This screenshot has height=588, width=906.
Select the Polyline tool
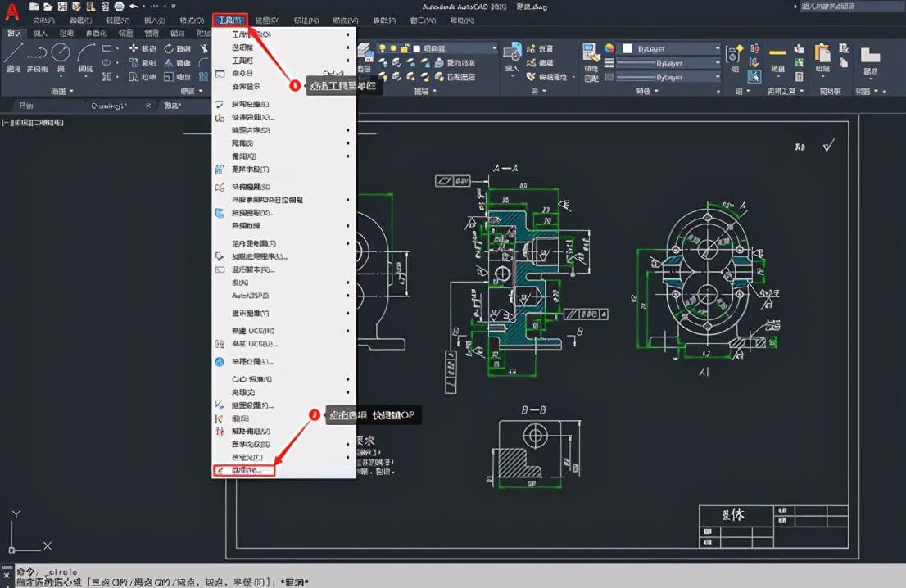click(x=37, y=56)
